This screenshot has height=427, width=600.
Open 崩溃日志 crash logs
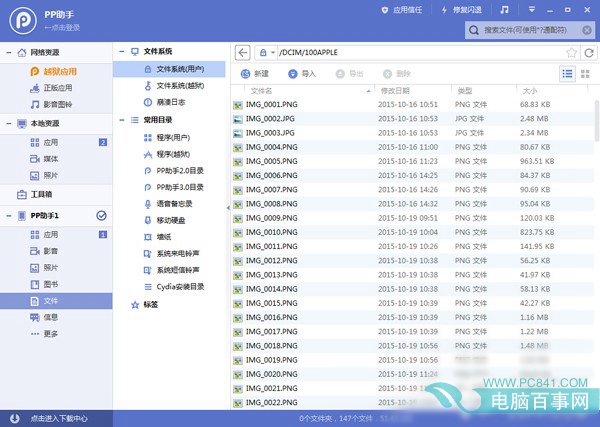coord(169,102)
